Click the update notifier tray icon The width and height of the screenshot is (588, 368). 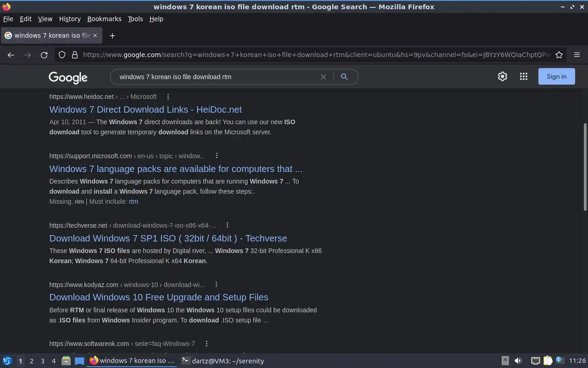560,361
